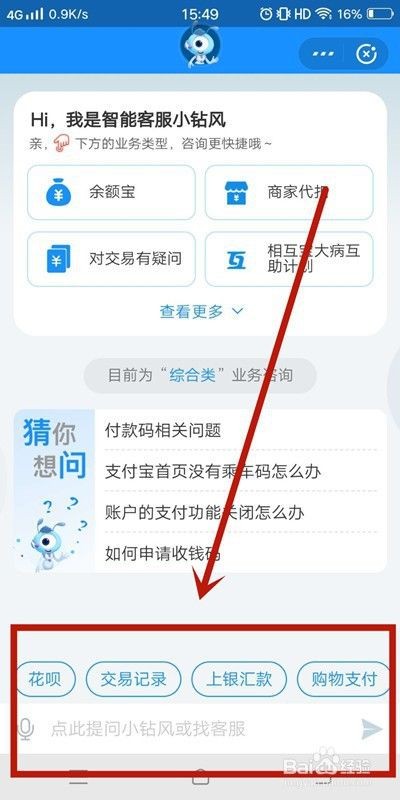Tap the microphone voice input icon
Screen dimensions: 400x800
click(x=26, y=729)
